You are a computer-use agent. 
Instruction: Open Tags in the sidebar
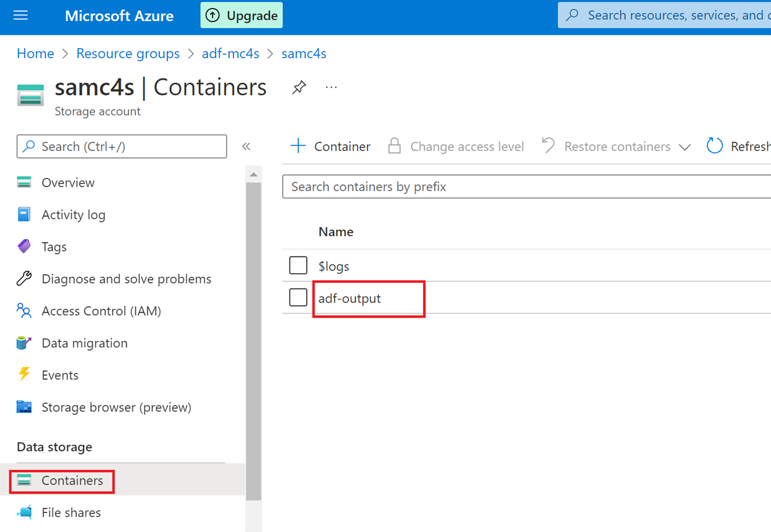(54, 247)
